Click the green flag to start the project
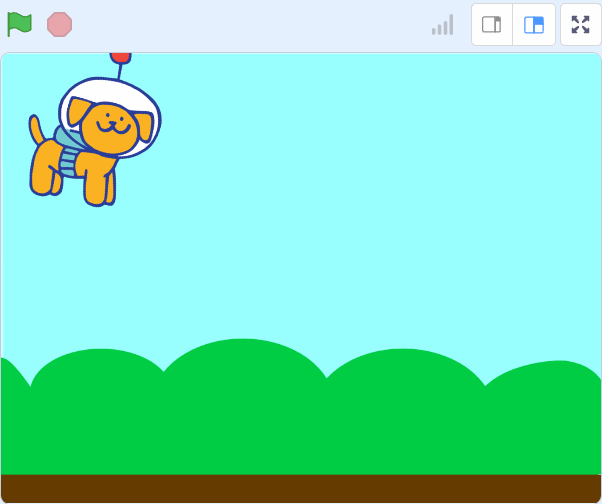The width and height of the screenshot is (602, 504). [19, 25]
